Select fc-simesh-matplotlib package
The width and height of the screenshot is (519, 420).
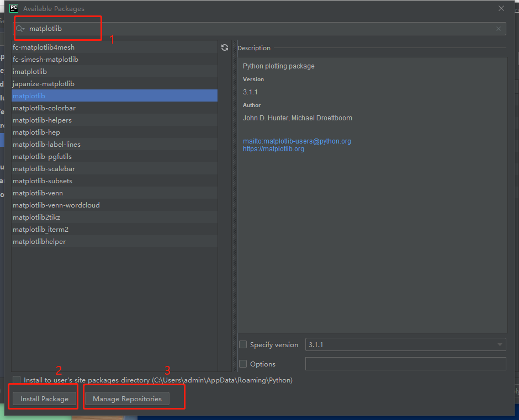[x=114, y=60]
